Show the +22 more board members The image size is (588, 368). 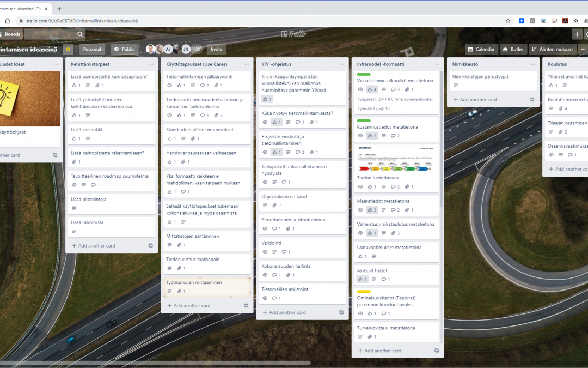click(x=196, y=49)
